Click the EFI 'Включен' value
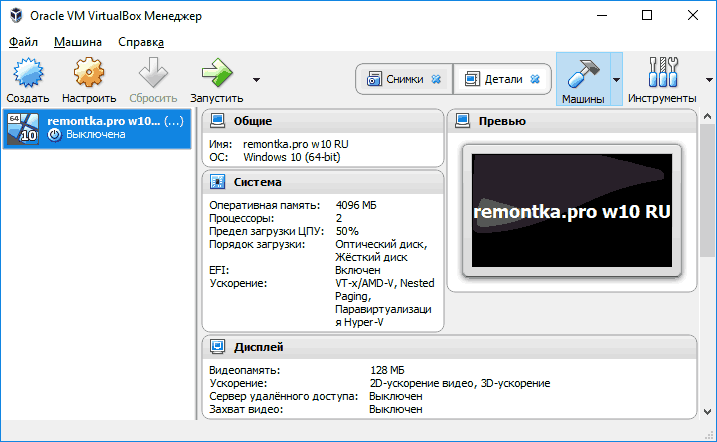This screenshot has width=717, height=442. click(x=358, y=270)
